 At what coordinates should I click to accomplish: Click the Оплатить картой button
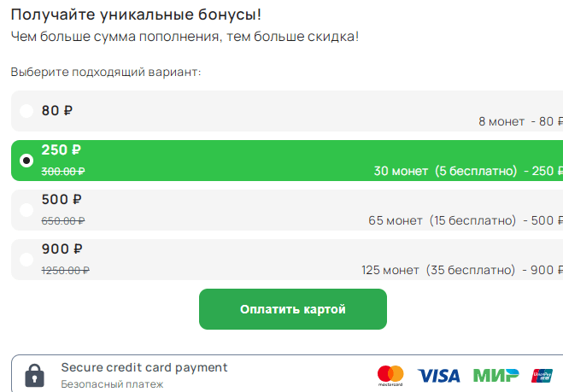pyautogui.click(x=292, y=309)
